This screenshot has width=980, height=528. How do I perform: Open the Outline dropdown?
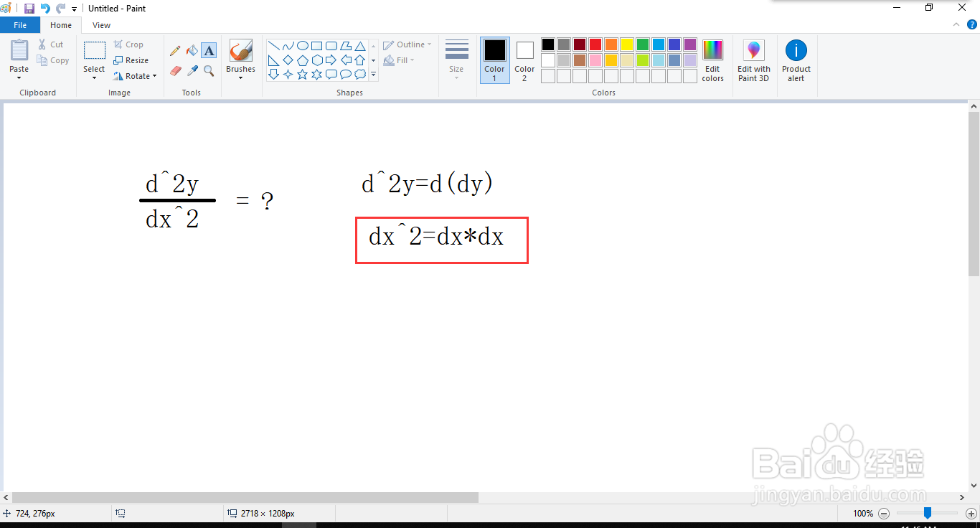407,44
